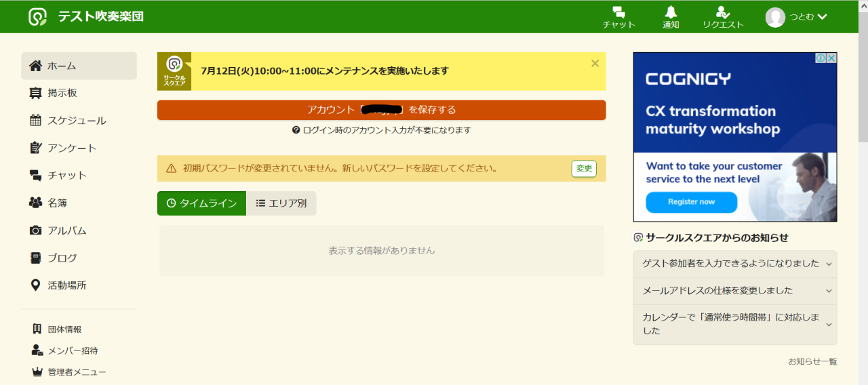Click the 表示する情報がありません text
The image size is (868, 385).
(x=382, y=251)
